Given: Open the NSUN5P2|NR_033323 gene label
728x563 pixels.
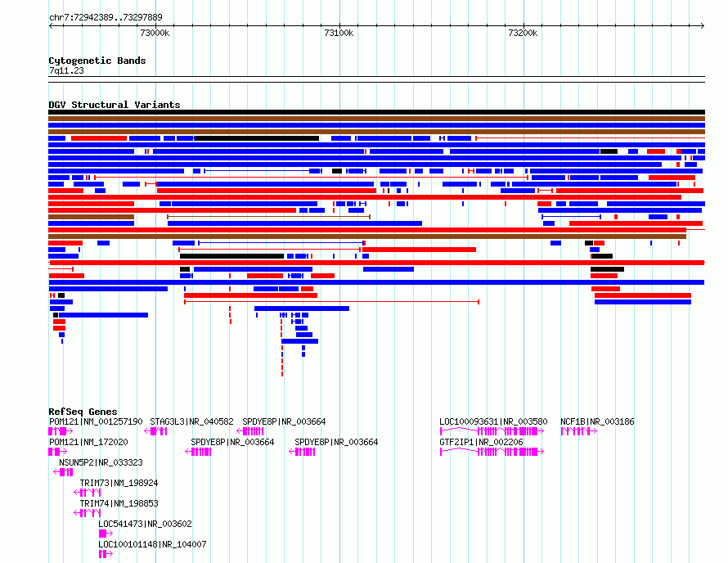Looking at the screenshot, I should (x=101, y=462).
